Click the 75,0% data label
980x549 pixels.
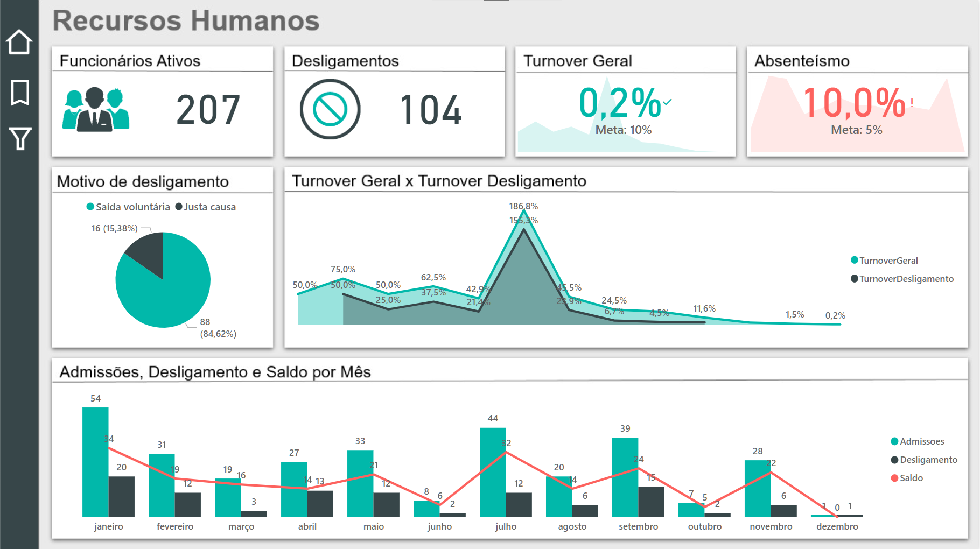coord(343,269)
